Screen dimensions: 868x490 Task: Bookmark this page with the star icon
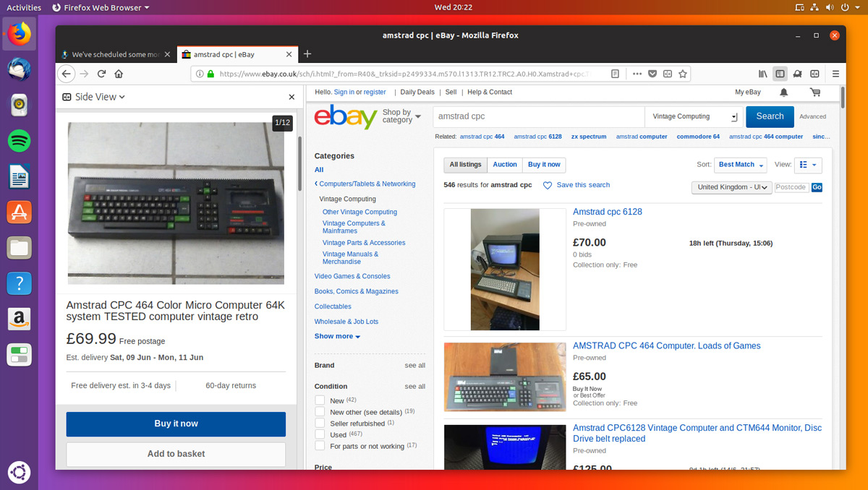click(682, 74)
